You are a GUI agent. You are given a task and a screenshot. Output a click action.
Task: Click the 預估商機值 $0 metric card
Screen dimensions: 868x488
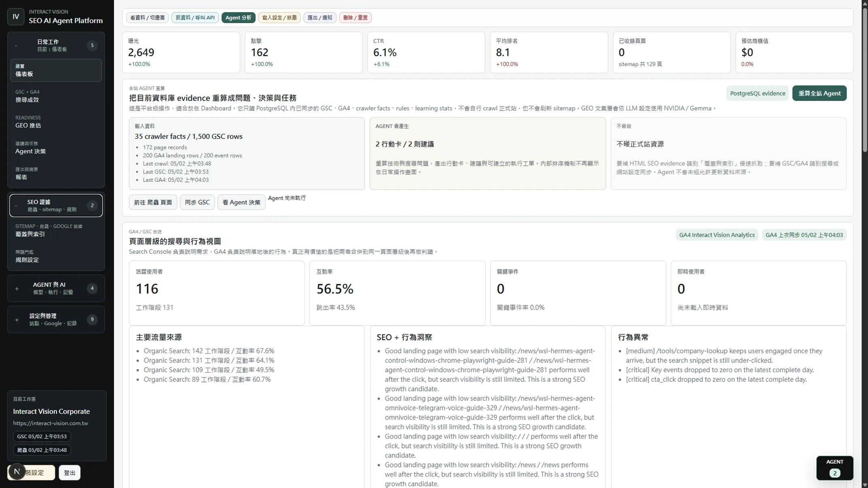[794, 53]
